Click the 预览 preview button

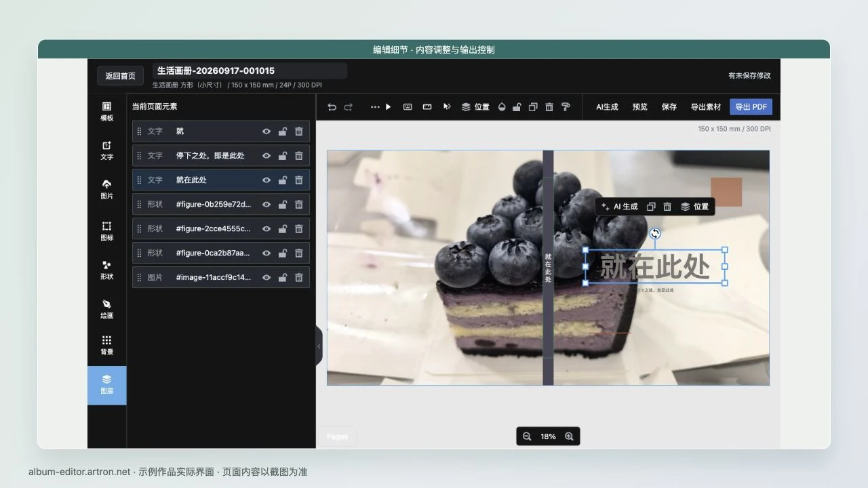[639, 107]
